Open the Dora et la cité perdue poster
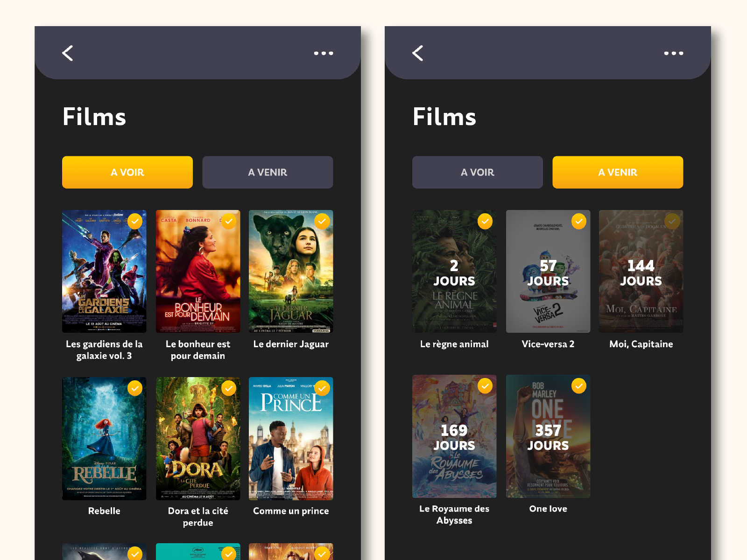Image resolution: width=747 pixels, height=560 pixels. point(198,438)
